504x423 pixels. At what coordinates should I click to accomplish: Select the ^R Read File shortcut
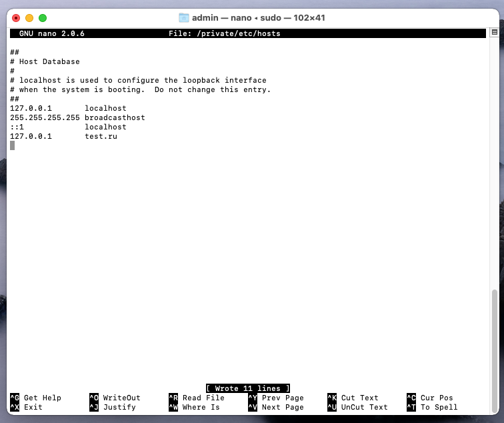click(199, 398)
